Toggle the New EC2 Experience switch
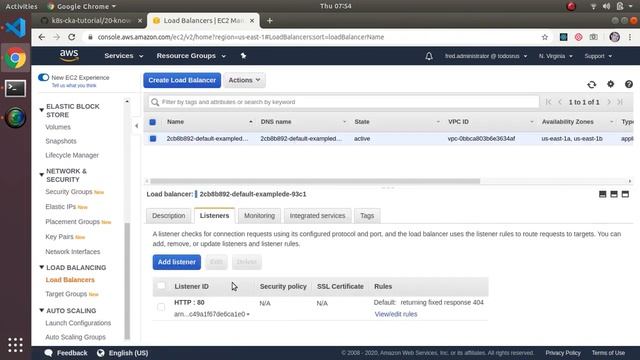The image size is (640, 360). click(x=43, y=78)
